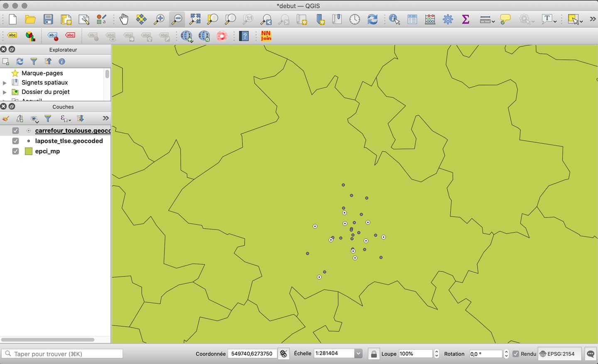Click New Spatial Bookmark icon
The height and width of the screenshot is (364, 598).
point(320,19)
